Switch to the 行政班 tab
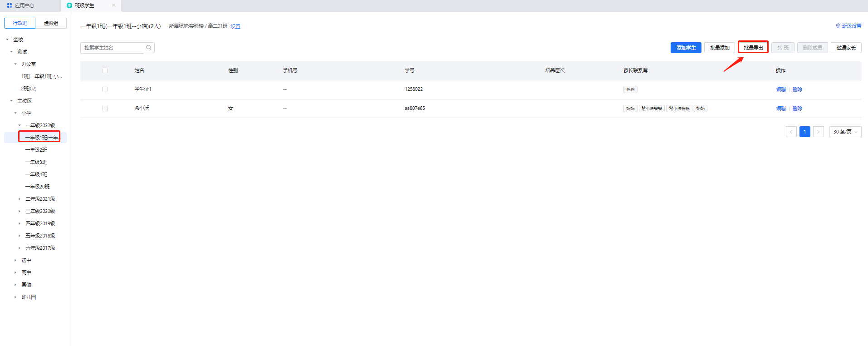 coord(20,23)
